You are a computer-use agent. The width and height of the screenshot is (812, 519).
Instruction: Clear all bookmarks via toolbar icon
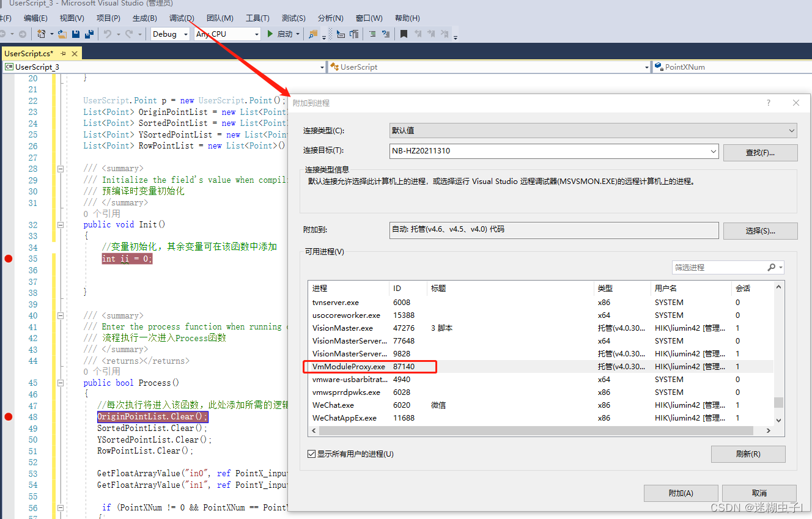coord(446,34)
